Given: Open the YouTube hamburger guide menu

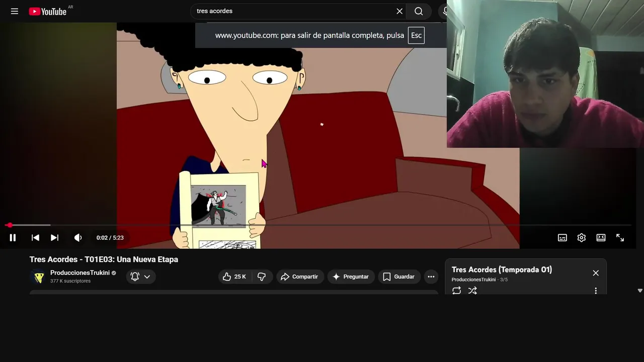Looking at the screenshot, I should (x=15, y=11).
